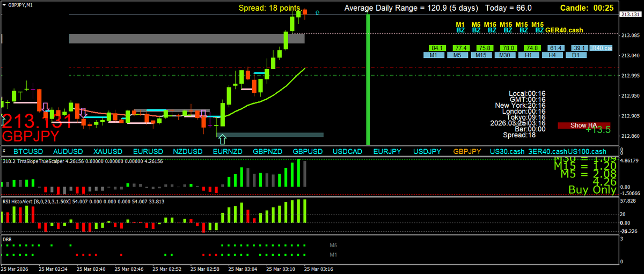
Task: Click the yellow M1 label above BZ
Action: pos(460,25)
